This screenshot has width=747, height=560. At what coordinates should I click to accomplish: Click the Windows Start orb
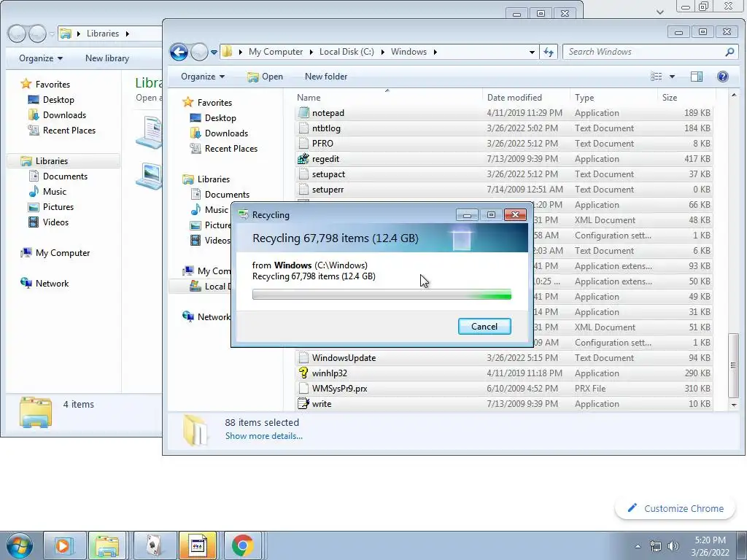pos(20,545)
